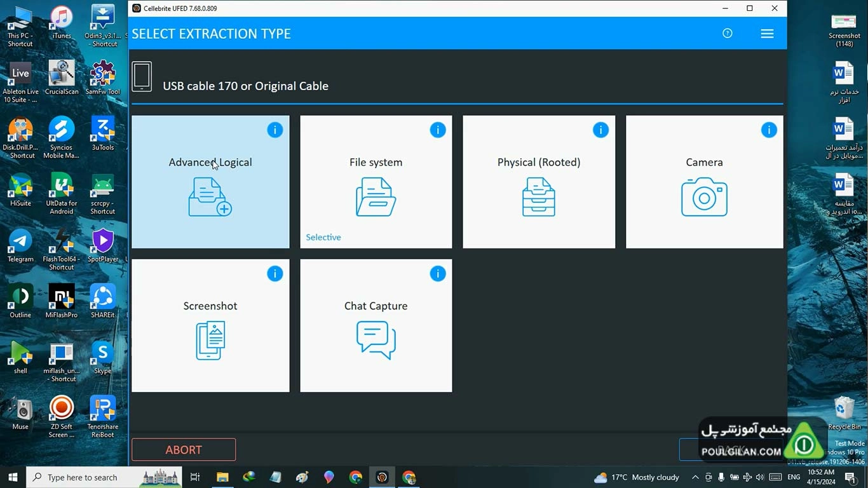Open MiFlashPro desktop icon

click(x=62, y=301)
